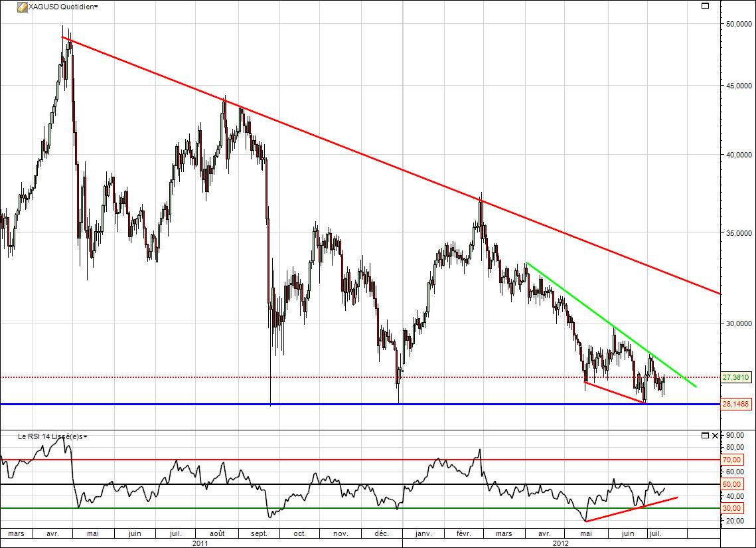The height and width of the screenshot is (548, 756).
Task: Open the RSI 14 Lissé(e)s settings dropdown
Action: pyautogui.click(x=87, y=437)
